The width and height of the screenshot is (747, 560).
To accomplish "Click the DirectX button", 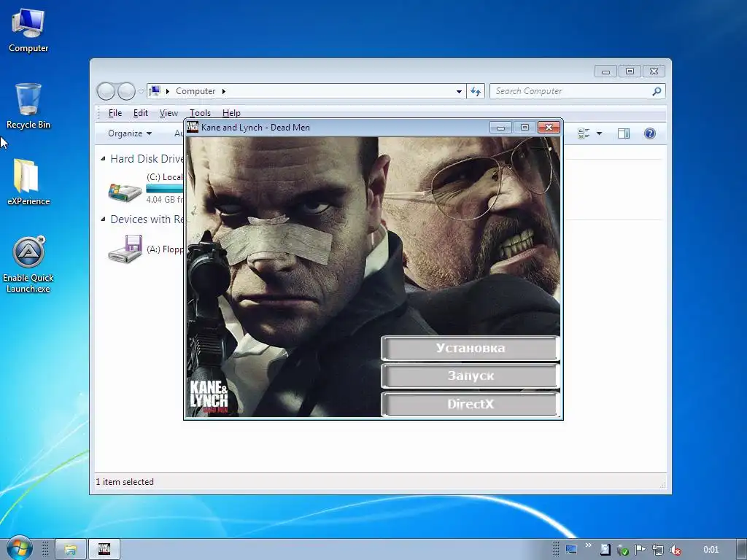I will (x=470, y=404).
